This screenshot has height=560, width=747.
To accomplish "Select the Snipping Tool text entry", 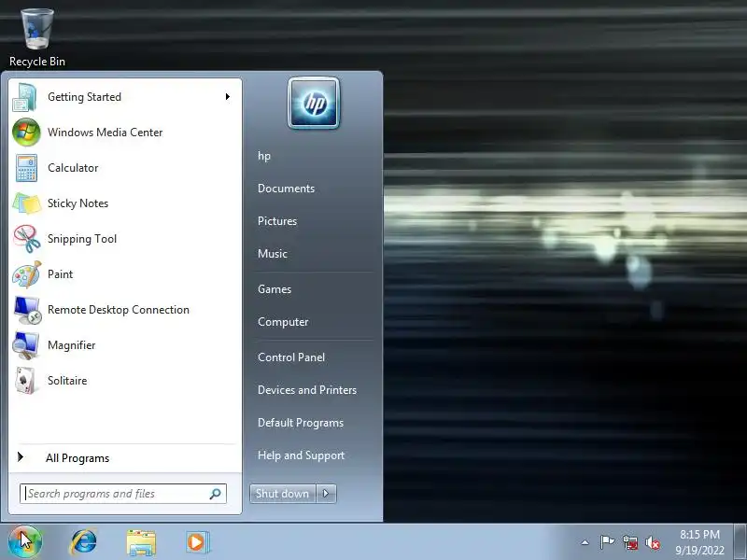I will click(82, 239).
